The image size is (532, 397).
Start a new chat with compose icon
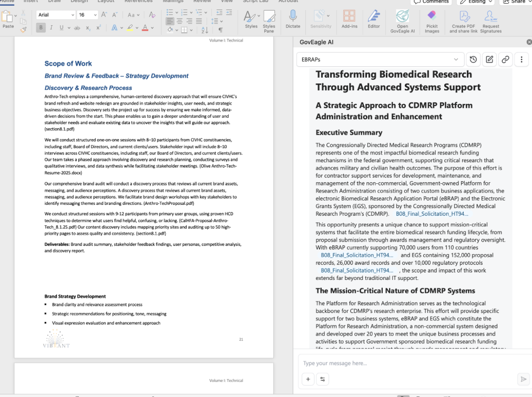[x=489, y=60]
